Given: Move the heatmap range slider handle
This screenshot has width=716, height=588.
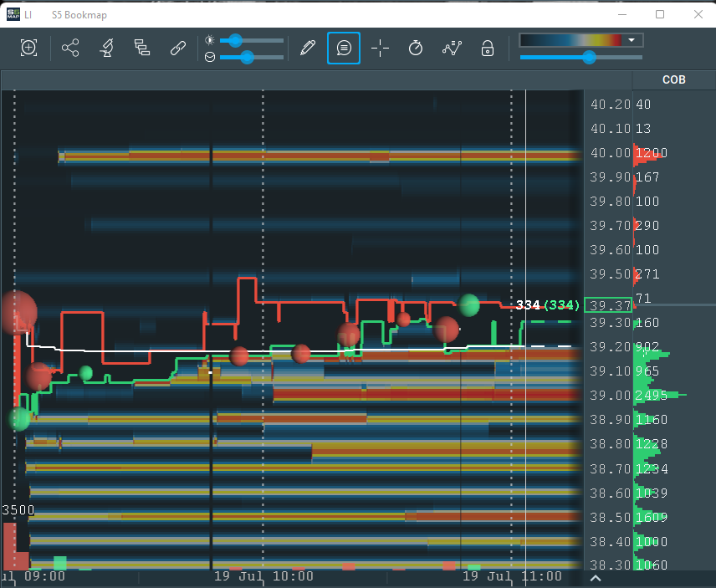Looking at the screenshot, I should tap(589, 57).
